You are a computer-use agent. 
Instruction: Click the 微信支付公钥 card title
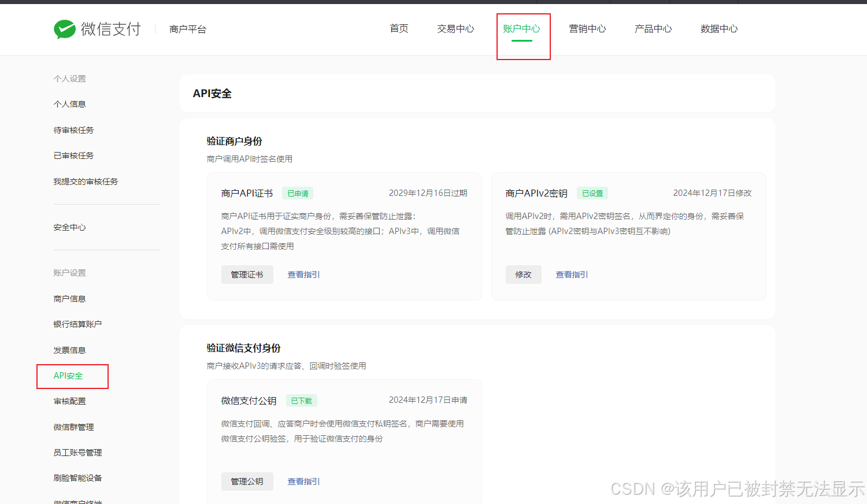coord(249,401)
